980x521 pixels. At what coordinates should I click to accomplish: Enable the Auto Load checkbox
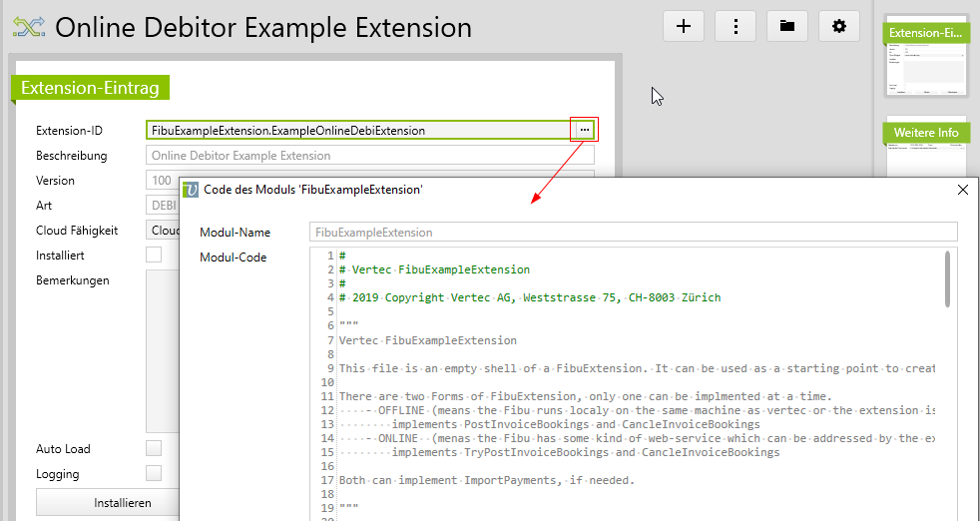(154, 448)
